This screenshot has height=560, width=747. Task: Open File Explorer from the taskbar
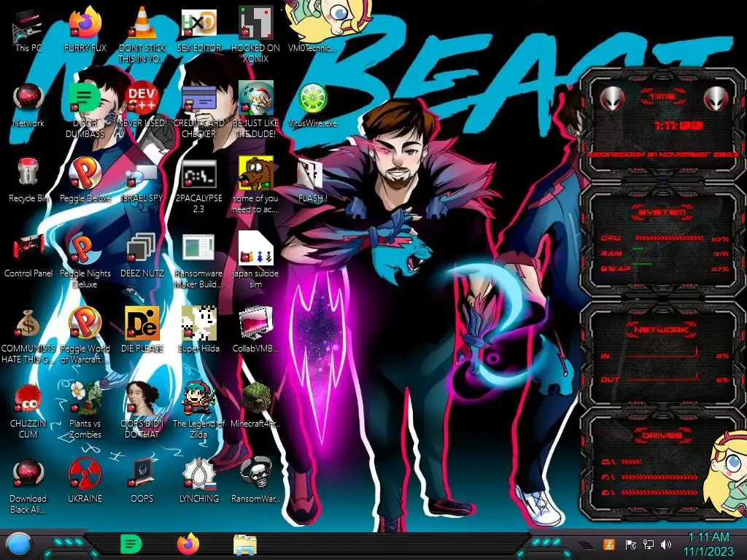[245, 545]
